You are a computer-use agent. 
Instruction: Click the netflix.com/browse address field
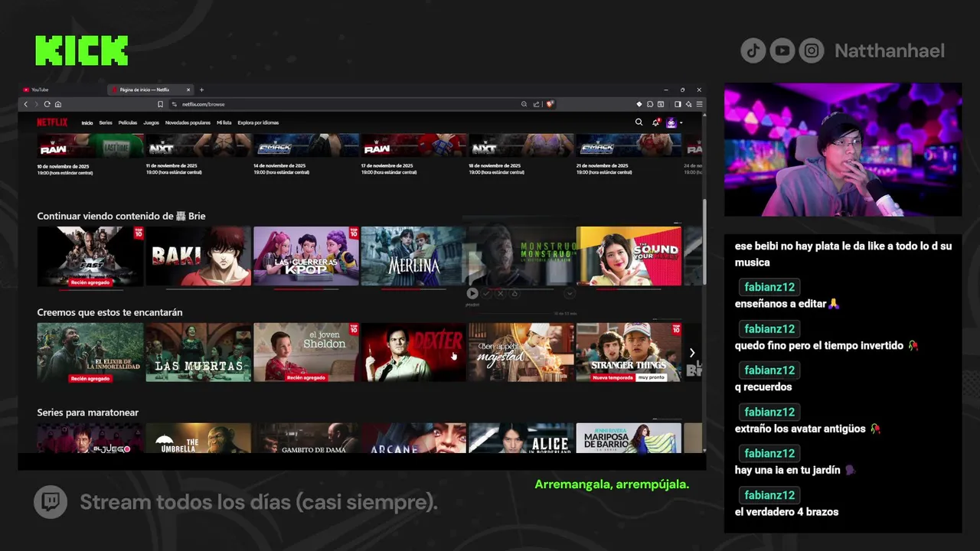point(345,104)
